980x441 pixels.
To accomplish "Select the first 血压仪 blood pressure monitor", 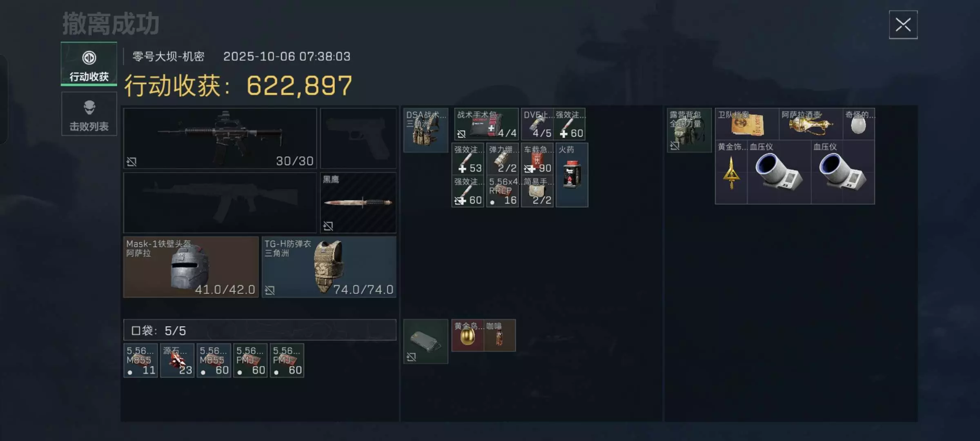I will tap(779, 172).
